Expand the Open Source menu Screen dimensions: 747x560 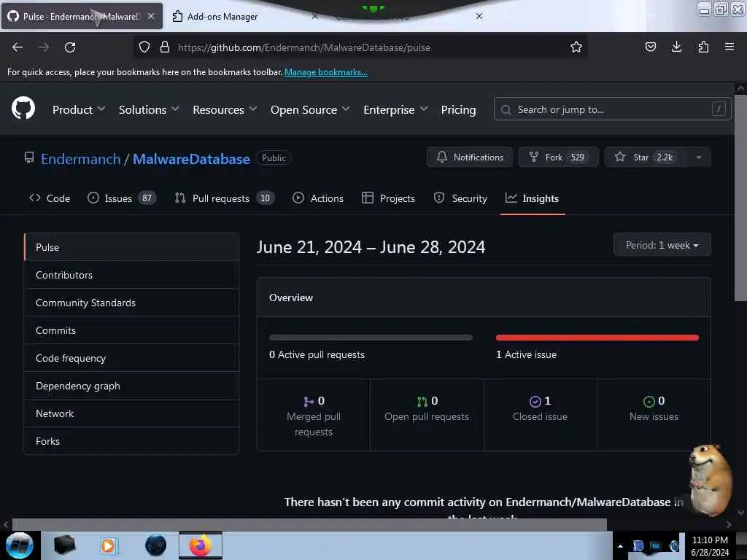point(310,109)
